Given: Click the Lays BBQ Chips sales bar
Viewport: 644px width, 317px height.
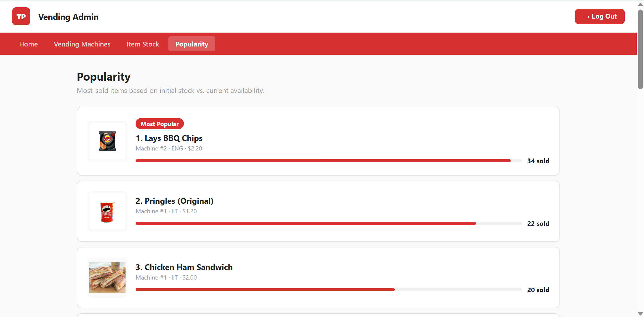Looking at the screenshot, I should coord(329,161).
